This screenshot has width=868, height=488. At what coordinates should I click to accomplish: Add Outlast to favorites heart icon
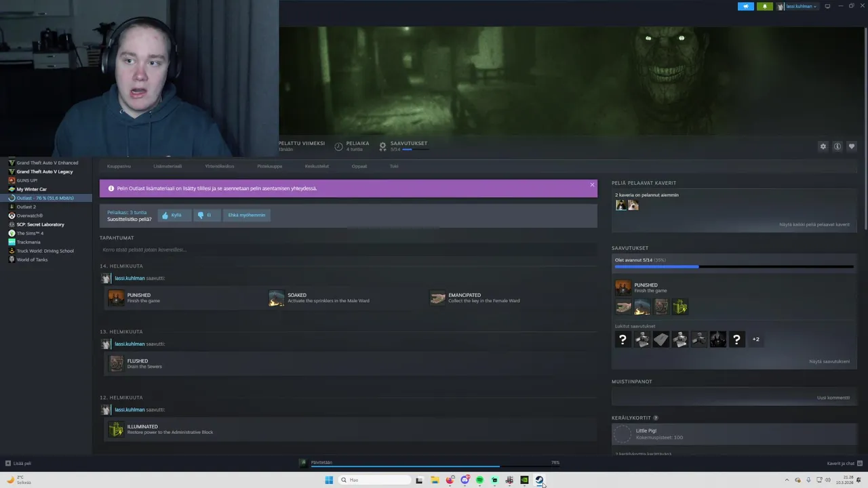[852, 146]
